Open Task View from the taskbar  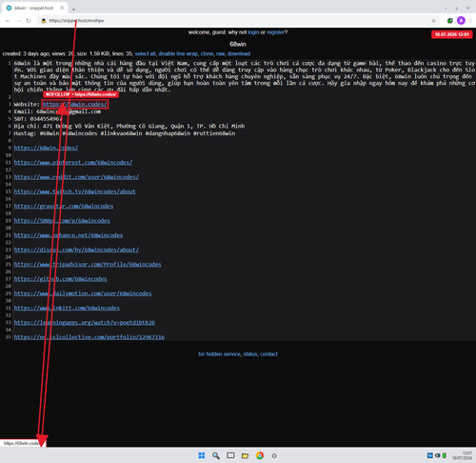(230, 455)
